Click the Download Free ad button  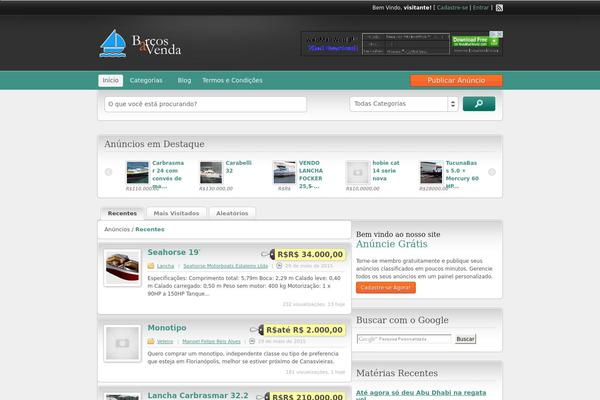coord(475,41)
